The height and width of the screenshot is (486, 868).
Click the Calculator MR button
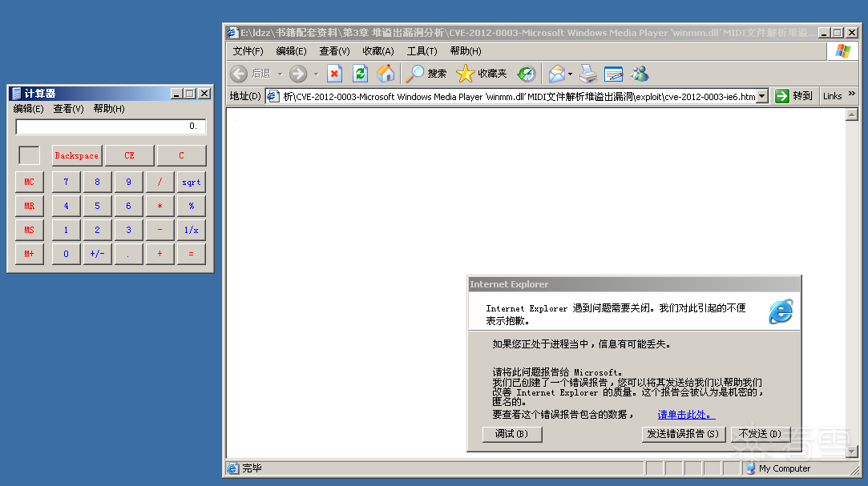click(29, 206)
